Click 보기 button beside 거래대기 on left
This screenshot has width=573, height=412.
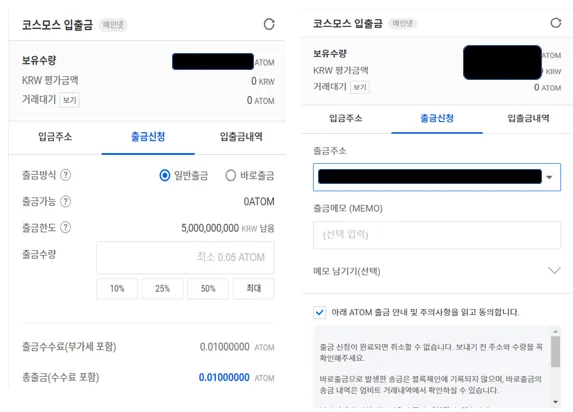(x=69, y=100)
